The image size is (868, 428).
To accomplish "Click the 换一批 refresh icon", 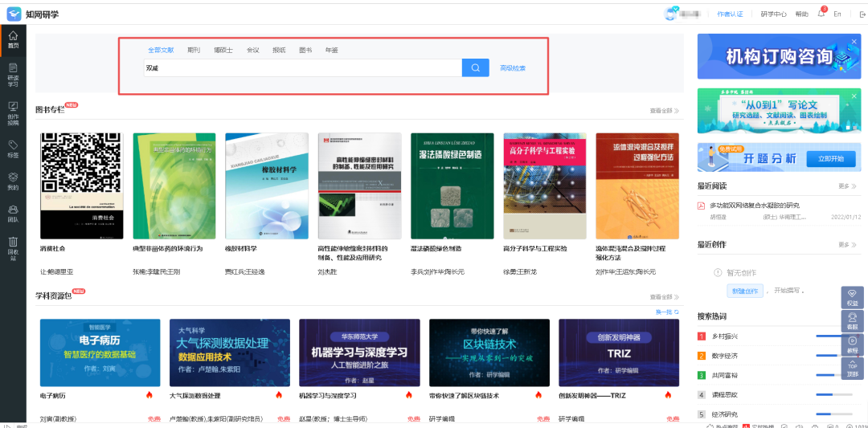I will (677, 312).
